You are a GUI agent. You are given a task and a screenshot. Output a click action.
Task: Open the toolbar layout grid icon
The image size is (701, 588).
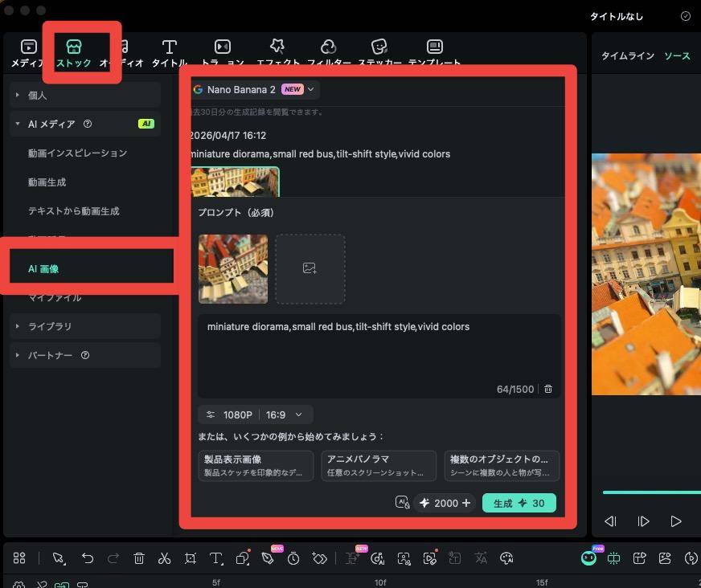[x=19, y=558]
